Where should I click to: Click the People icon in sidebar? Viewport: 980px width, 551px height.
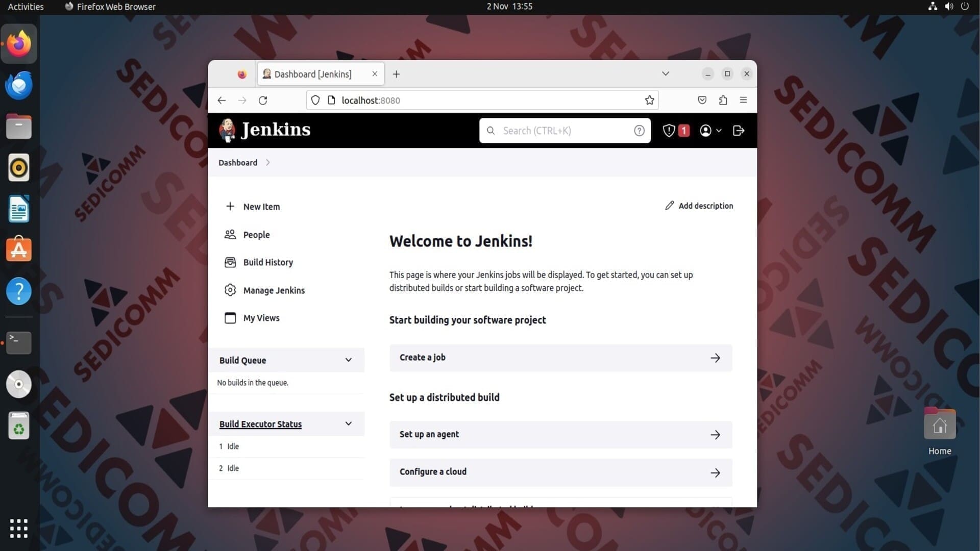(x=230, y=234)
